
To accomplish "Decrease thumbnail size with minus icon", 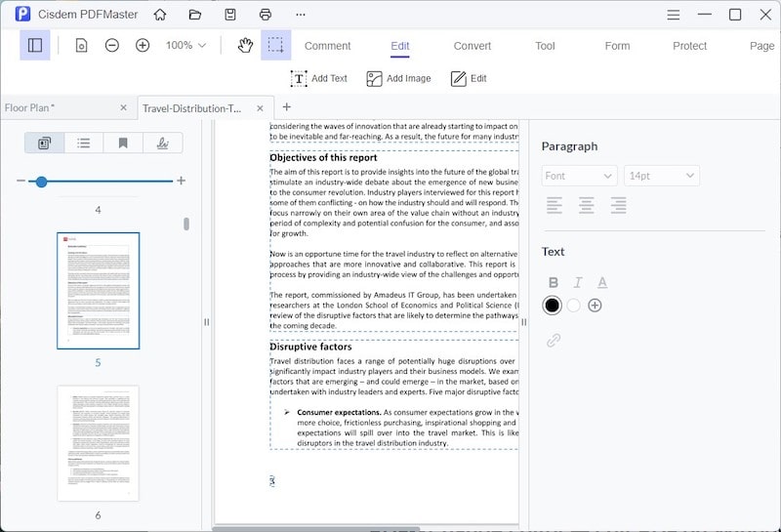I will point(21,181).
